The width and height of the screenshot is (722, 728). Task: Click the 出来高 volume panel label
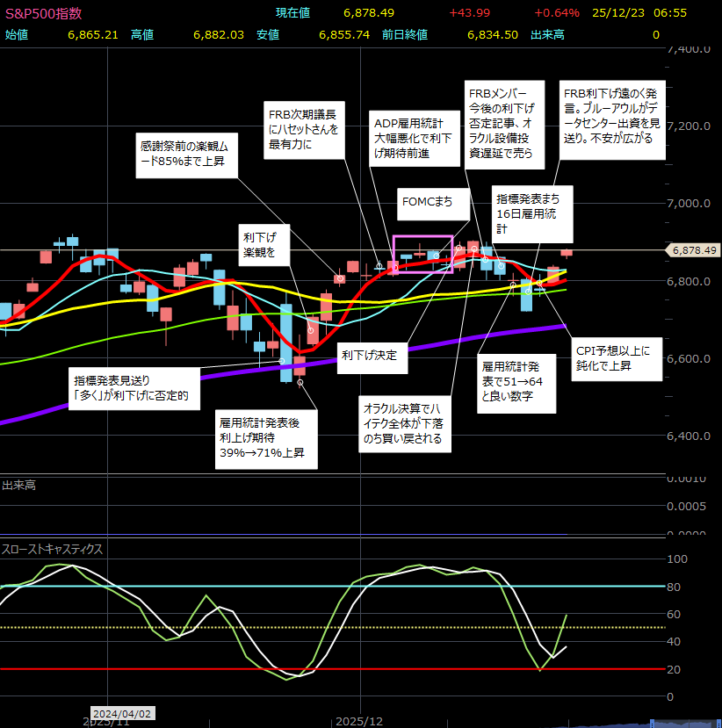click(x=18, y=485)
